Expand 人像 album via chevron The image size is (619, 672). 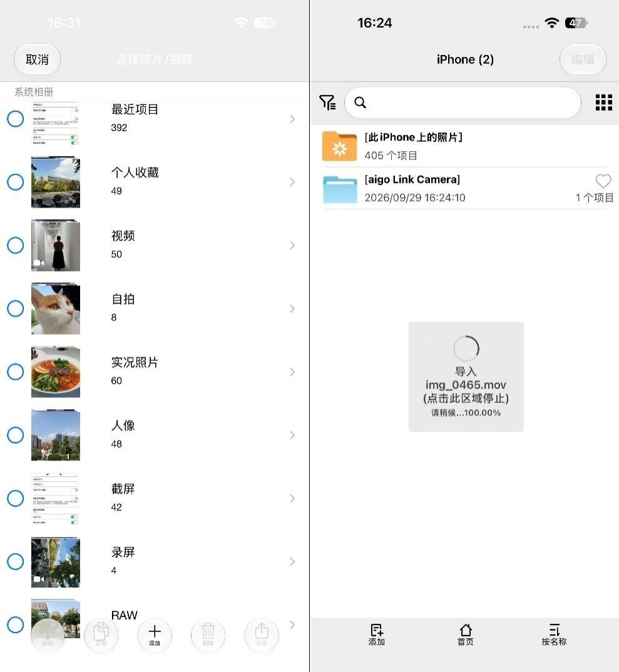point(292,435)
